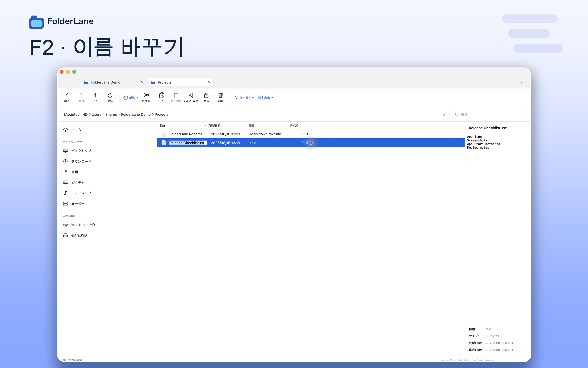Select the FolderLane Roadma... file row
The height and width of the screenshot is (368, 588).
[311, 134]
